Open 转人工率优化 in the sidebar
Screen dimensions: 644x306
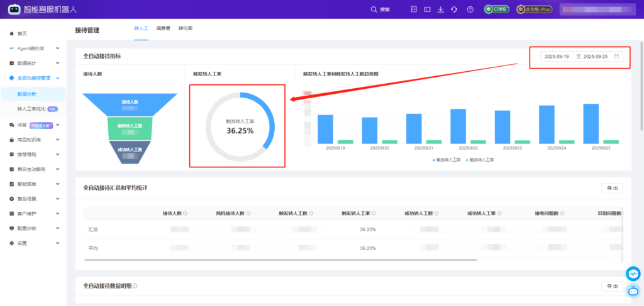pyautogui.click(x=31, y=109)
